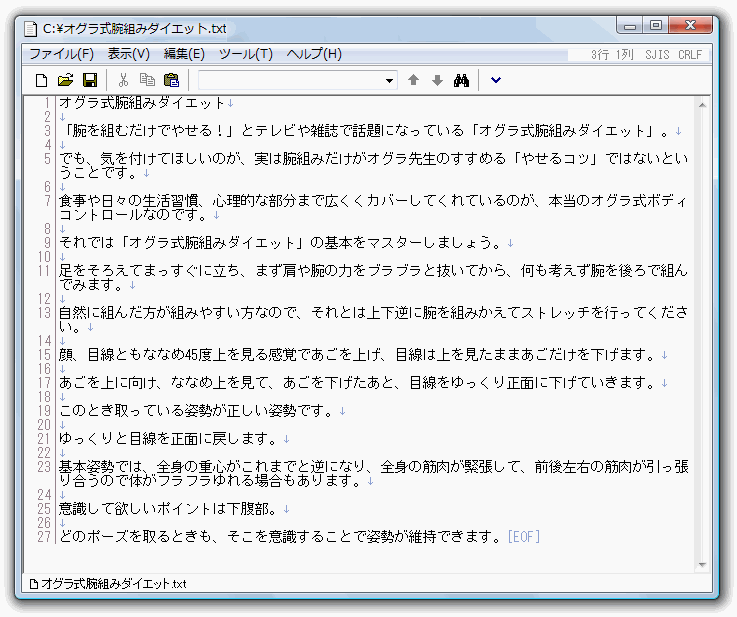The image size is (737, 617).
Task: Click the SJIS encoding indicator
Action: (x=657, y=55)
